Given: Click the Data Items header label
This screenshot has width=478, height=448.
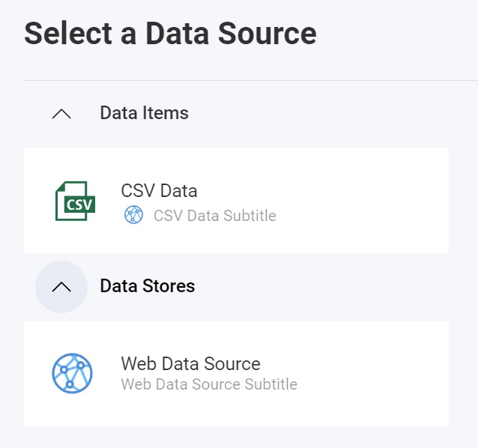Looking at the screenshot, I should click(144, 113).
